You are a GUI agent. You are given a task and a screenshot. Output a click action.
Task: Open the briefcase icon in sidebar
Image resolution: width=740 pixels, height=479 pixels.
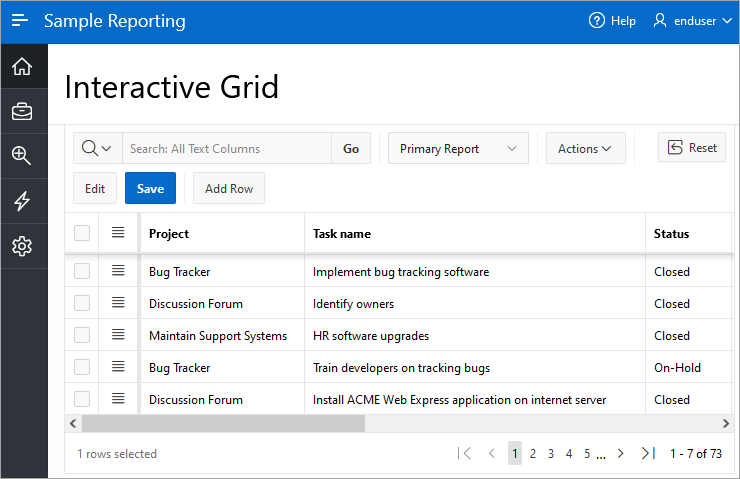22,112
